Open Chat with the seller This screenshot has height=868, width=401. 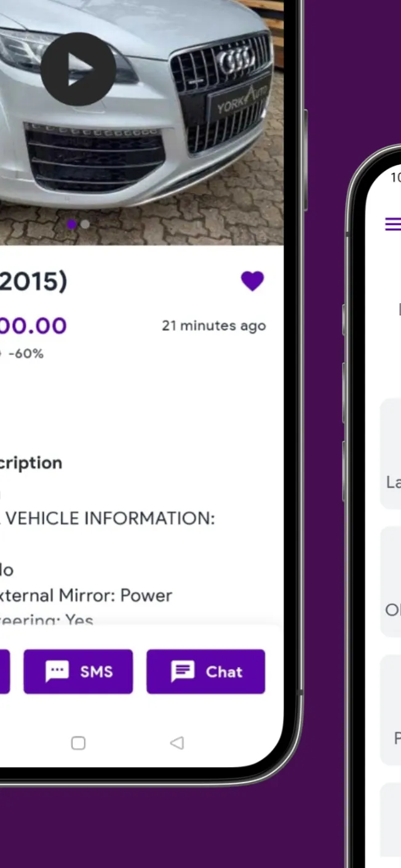coord(205,671)
